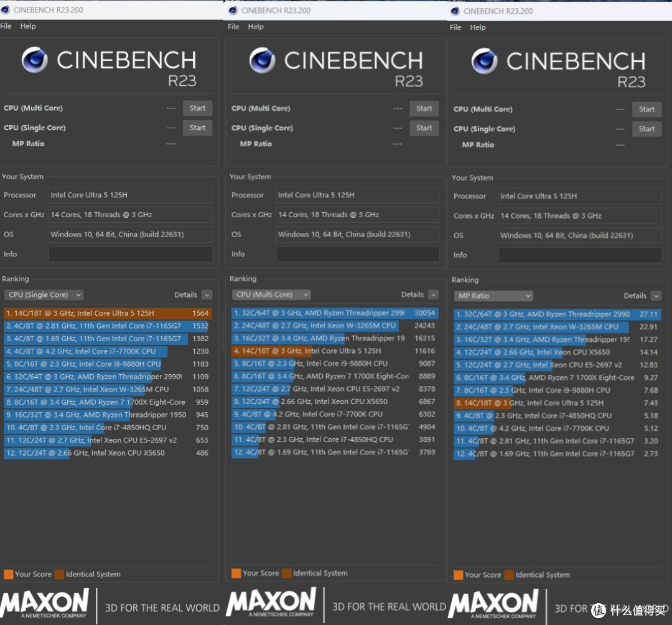Click the Cinebench title bar icon in right window
This screenshot has height=625, width=672.
[x=455, y=11]
